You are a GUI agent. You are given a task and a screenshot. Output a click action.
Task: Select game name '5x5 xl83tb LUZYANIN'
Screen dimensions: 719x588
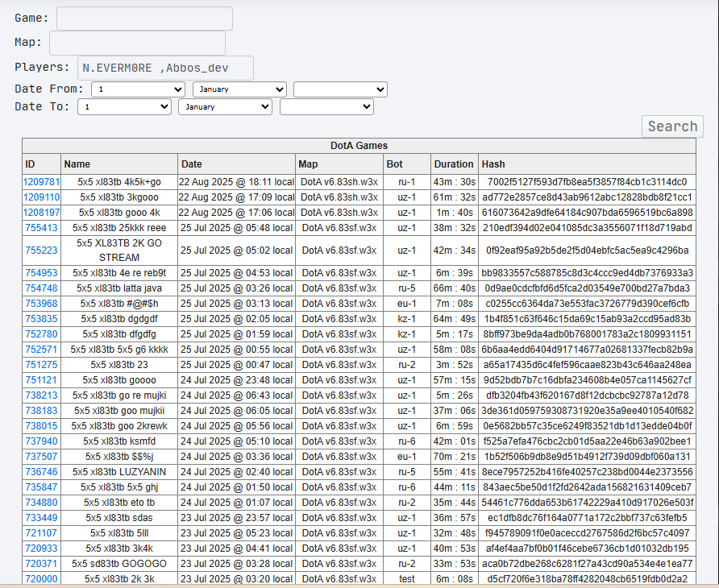tap(119, 471)
